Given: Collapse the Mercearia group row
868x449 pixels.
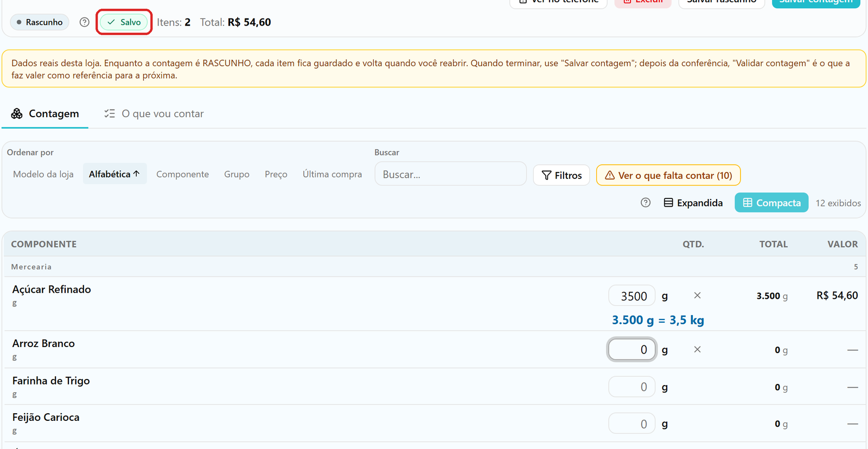Looking at the screenshot, I should 434,267.
